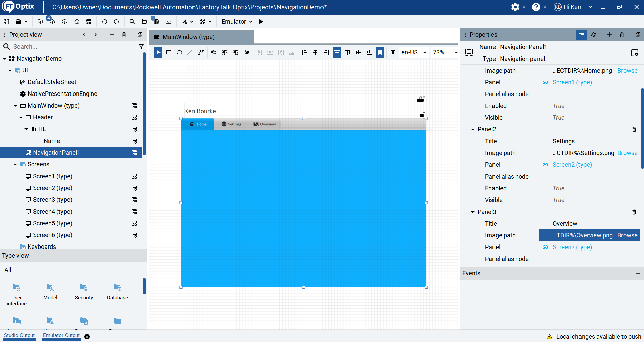Select the rectangle drawing tool
This screenshot has width=644, height=342.
[169, 52]
